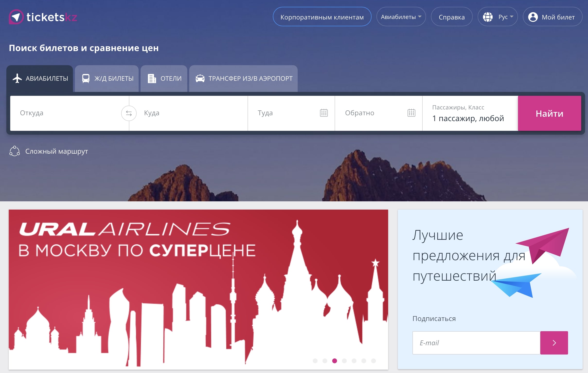Image resolution: width=588 pixels, height=373 pixels.
Task: Click the complex route icon
Action: pos(14,151)
